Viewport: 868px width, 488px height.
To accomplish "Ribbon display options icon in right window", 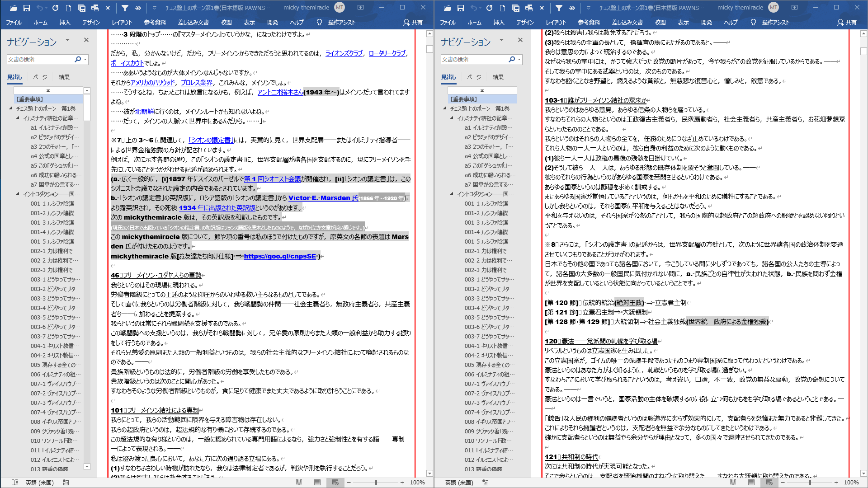I will coord(794,8).
